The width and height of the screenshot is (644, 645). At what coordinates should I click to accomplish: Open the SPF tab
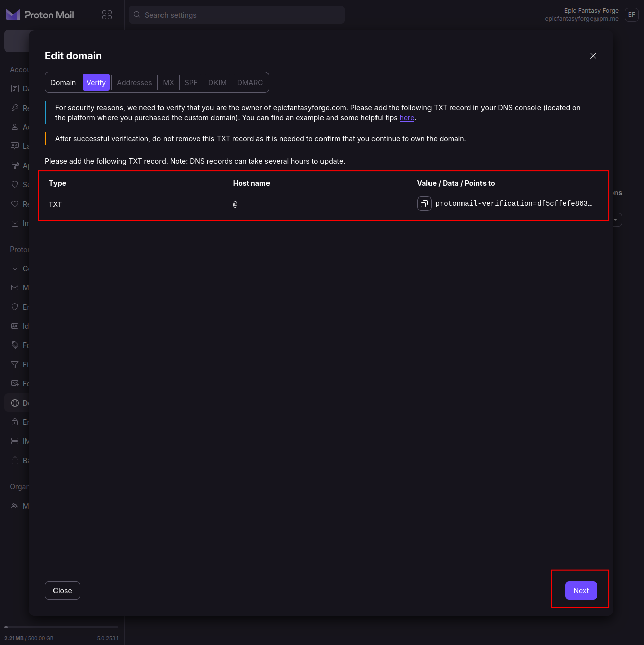pyautogui.click(x=191, y=82)
